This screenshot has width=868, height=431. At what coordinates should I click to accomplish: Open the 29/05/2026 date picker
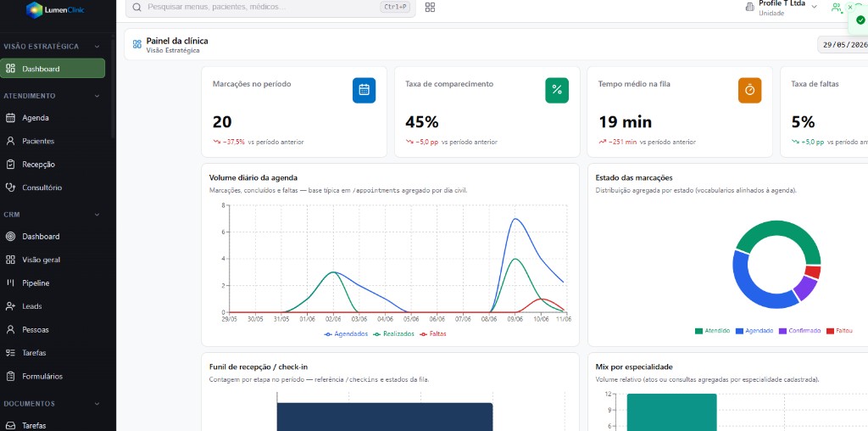pyautogui.click(x=843, y=45)
